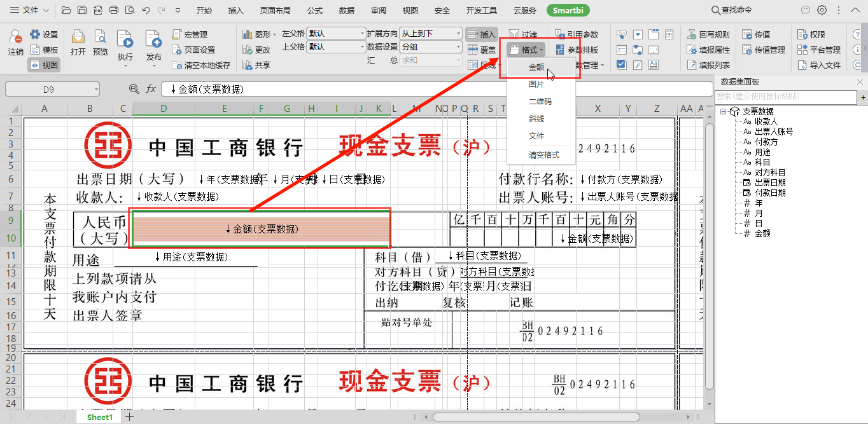Select 金额 in the format menu
Viewport: 868px width, 424px height.
(536, 67)
